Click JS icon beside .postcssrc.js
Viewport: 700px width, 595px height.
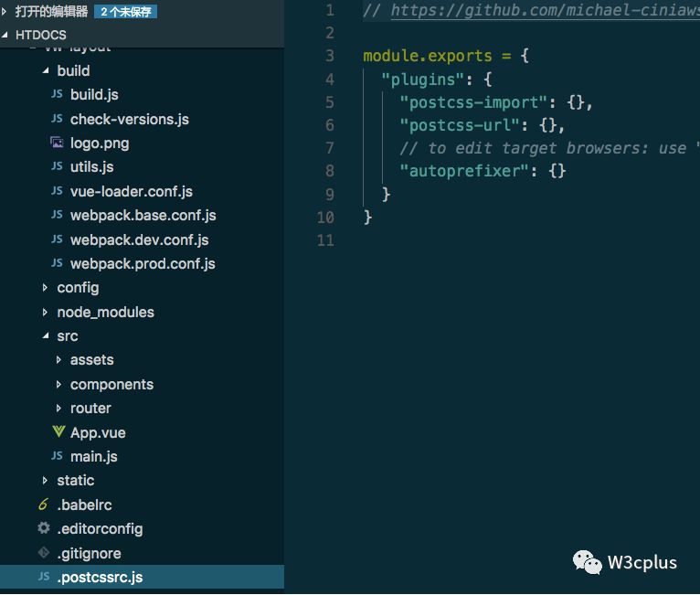point(44,577)
